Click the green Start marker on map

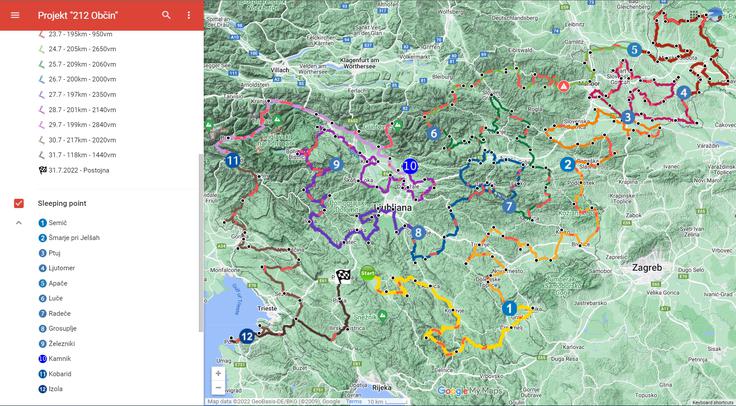(368, 273)
